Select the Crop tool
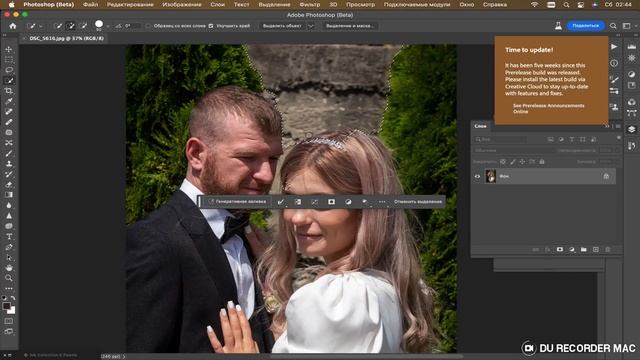 tap(9, 91)
